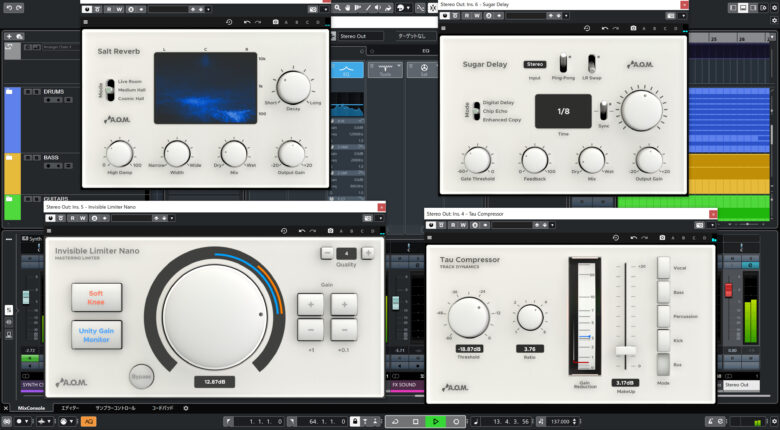Toggle the transport cycle loop button
The width and height of the screenshot is (780, 430).
pos(395,422)
